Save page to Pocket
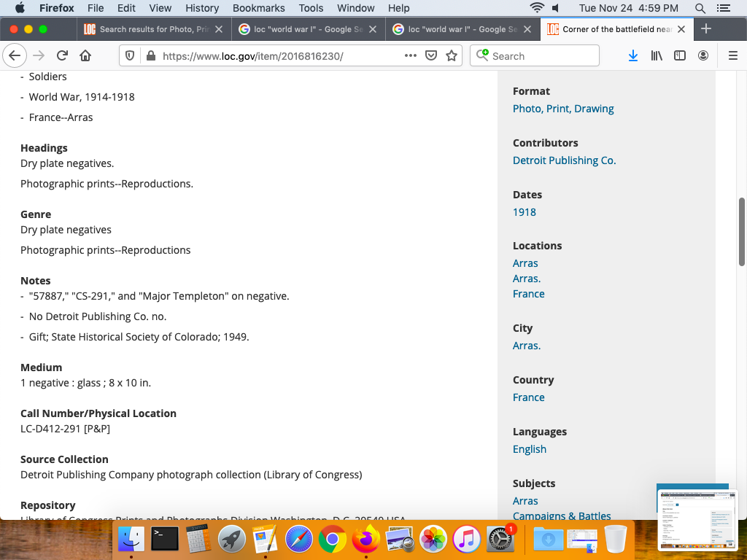This screenshot has height=560, width=747. 431,56
